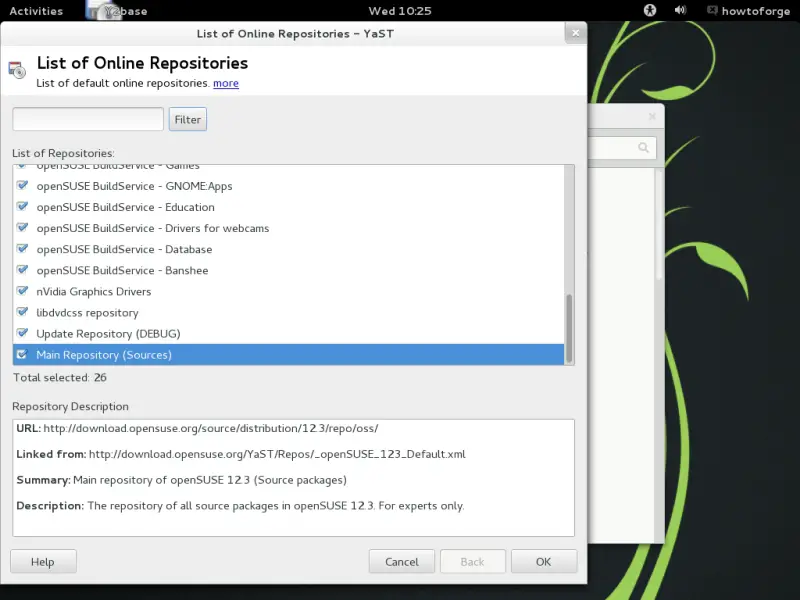Click the "For experts only" Description line

pos(240,506)
